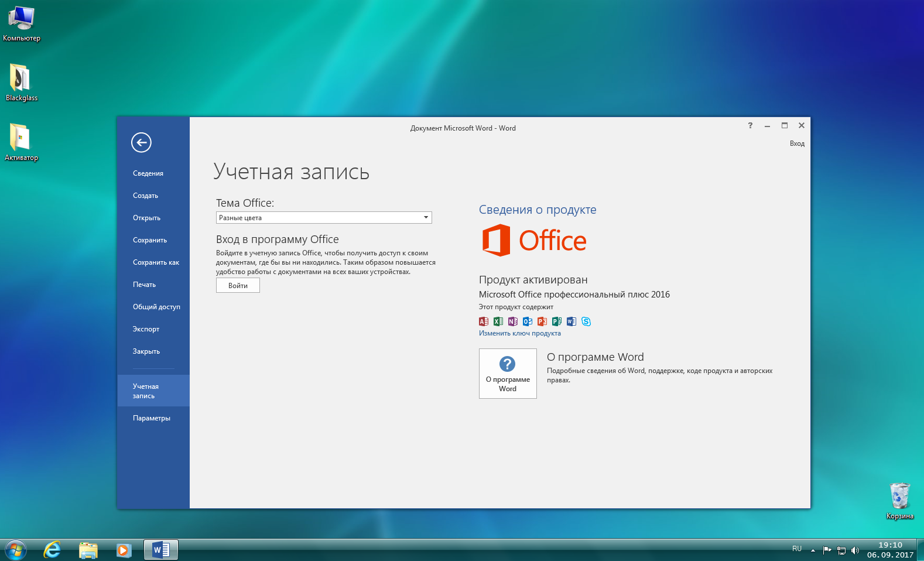Image resolution: width=924 pixels, height=561 pixels.
Task: Show hidden tray icons arrow
Action: coord(813,550)
